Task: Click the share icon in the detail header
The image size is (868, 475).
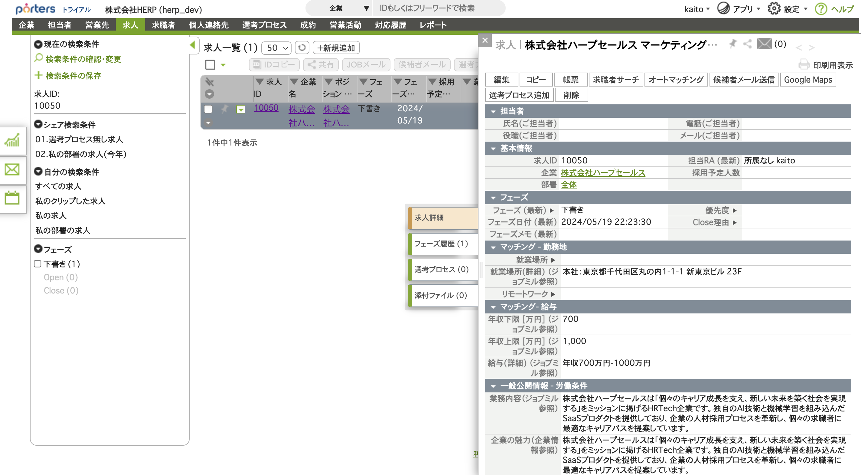Action: tap(747, 44)
